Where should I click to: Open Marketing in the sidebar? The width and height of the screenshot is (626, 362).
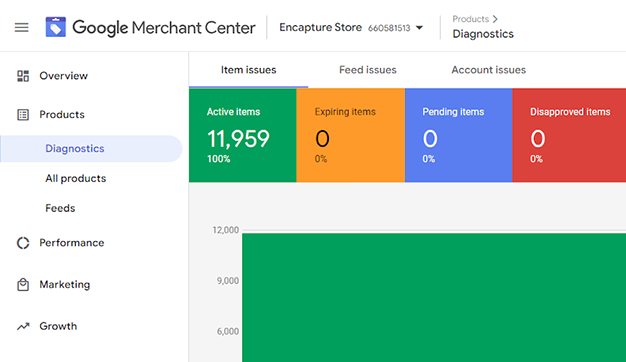tap(65, 285)
